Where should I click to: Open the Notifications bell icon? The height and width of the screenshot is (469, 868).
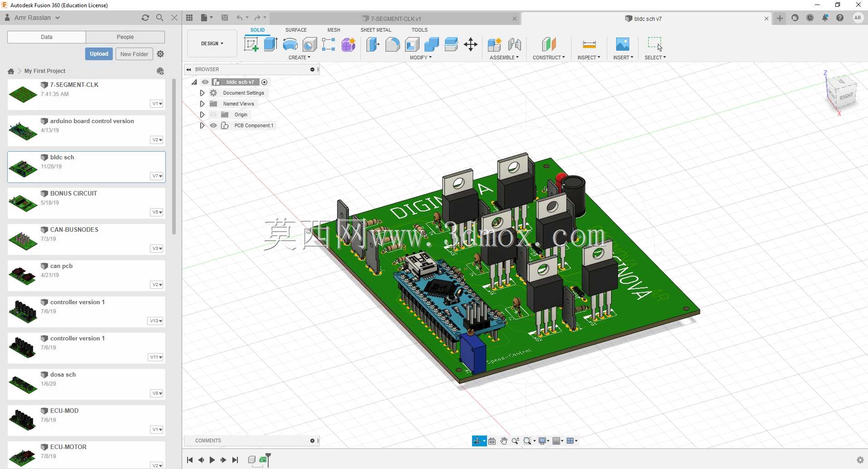pyautogui.click(x=825, y=18)
